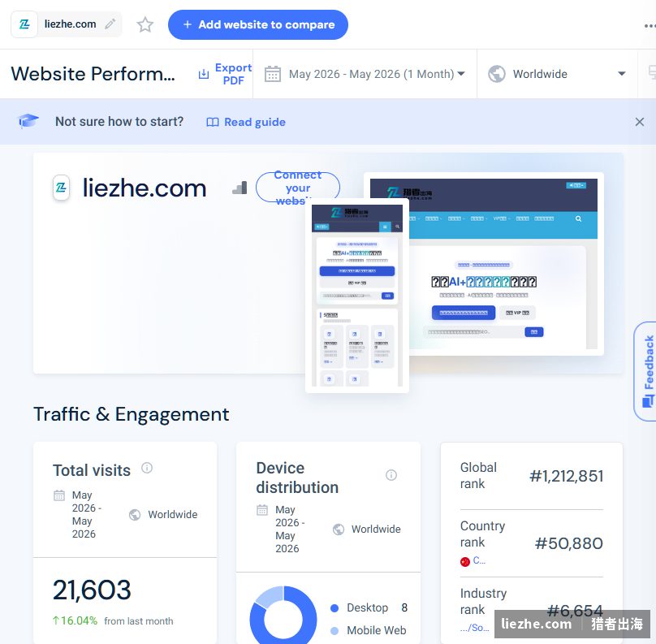Click Connect your website button

tap(297, 188)
